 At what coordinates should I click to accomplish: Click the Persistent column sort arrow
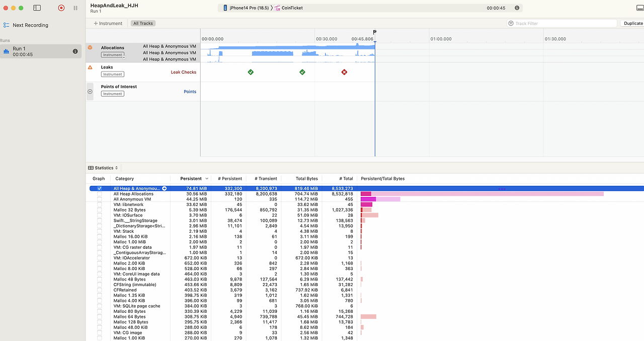click(206, 178)
